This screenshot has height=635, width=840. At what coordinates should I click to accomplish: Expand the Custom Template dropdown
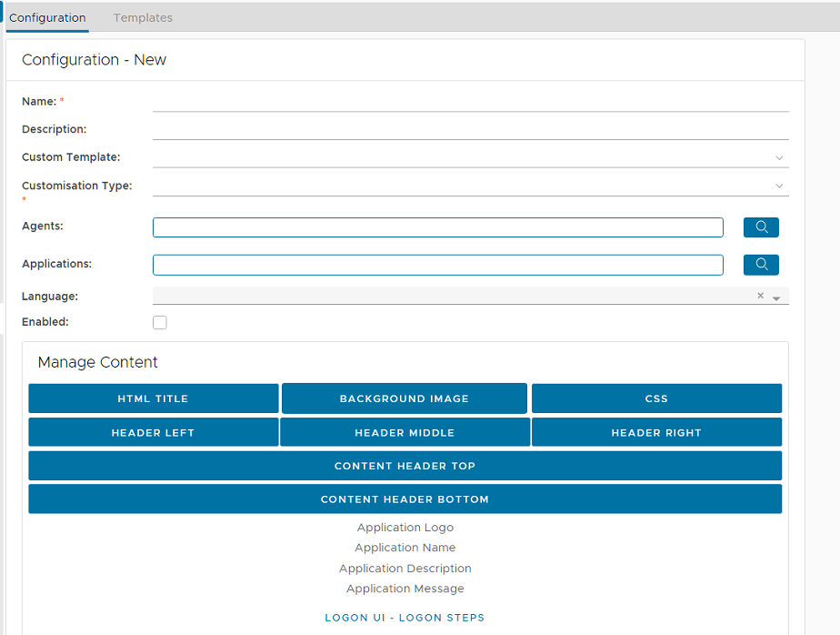[x=779, y=157]
